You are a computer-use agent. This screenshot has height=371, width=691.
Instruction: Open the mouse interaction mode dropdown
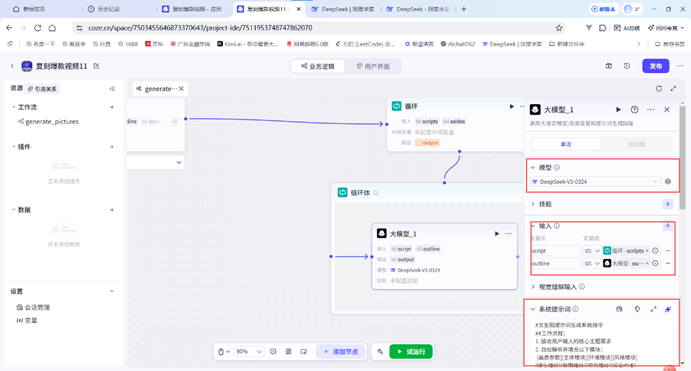224,352
